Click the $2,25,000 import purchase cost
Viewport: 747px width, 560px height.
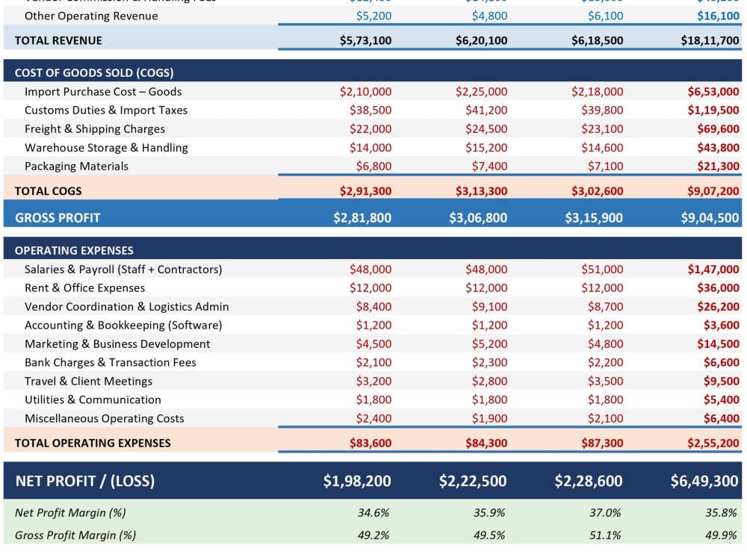tap(481, 91)
